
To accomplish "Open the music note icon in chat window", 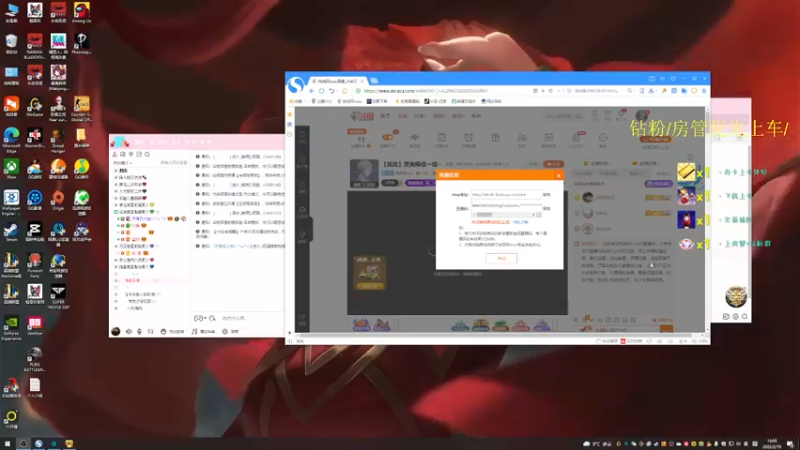I will point(194,332).
